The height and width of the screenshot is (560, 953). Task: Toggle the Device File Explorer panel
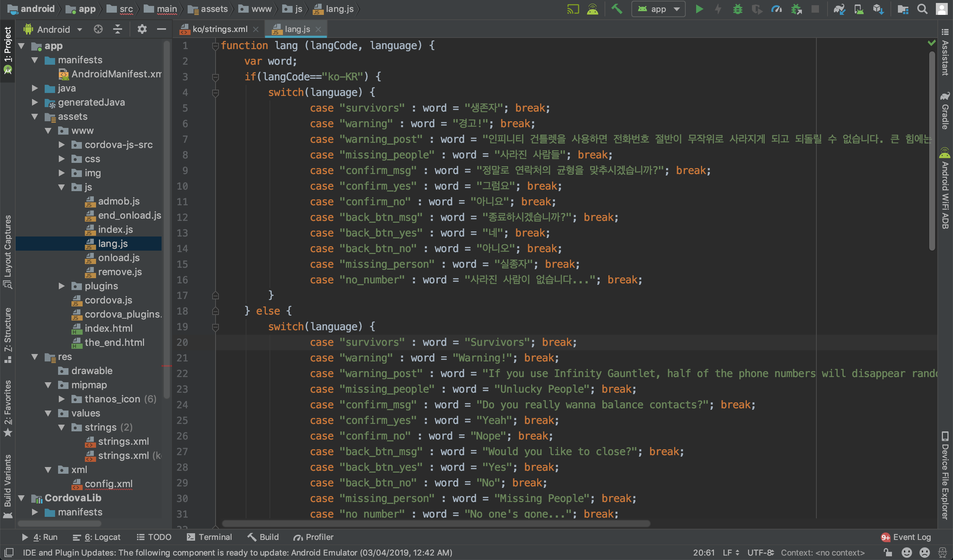click(x=945, y=476)
